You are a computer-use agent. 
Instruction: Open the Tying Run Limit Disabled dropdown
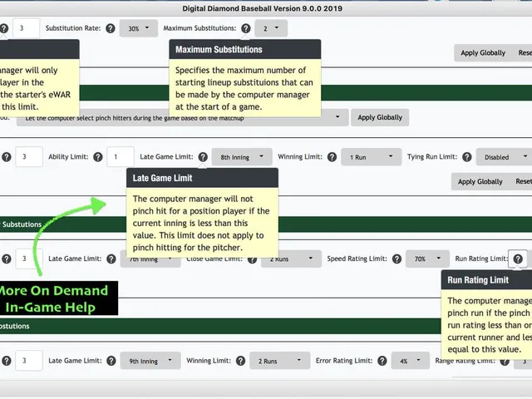click(x=504, y=157)
